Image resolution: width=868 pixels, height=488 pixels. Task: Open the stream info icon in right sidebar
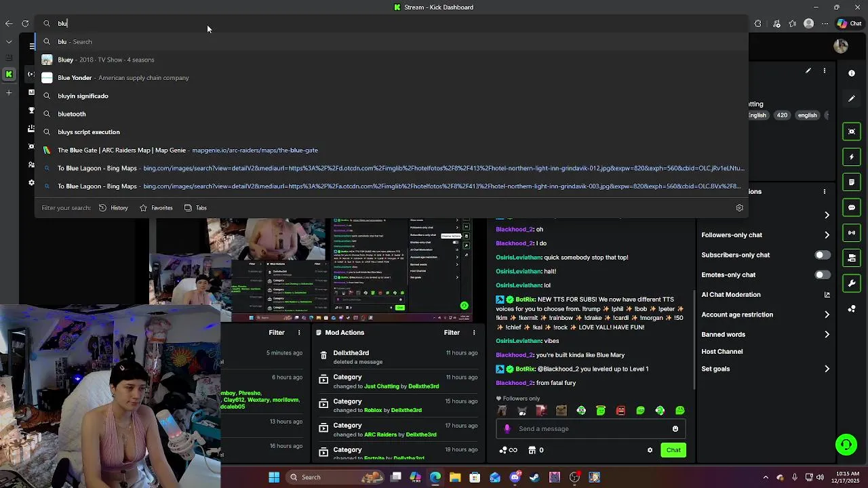tap(852, 73)
